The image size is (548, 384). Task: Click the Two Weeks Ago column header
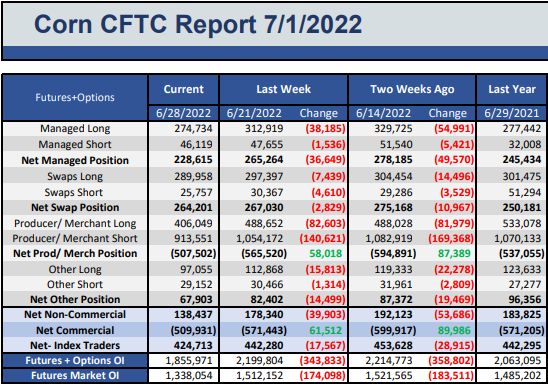pos(412,89)
